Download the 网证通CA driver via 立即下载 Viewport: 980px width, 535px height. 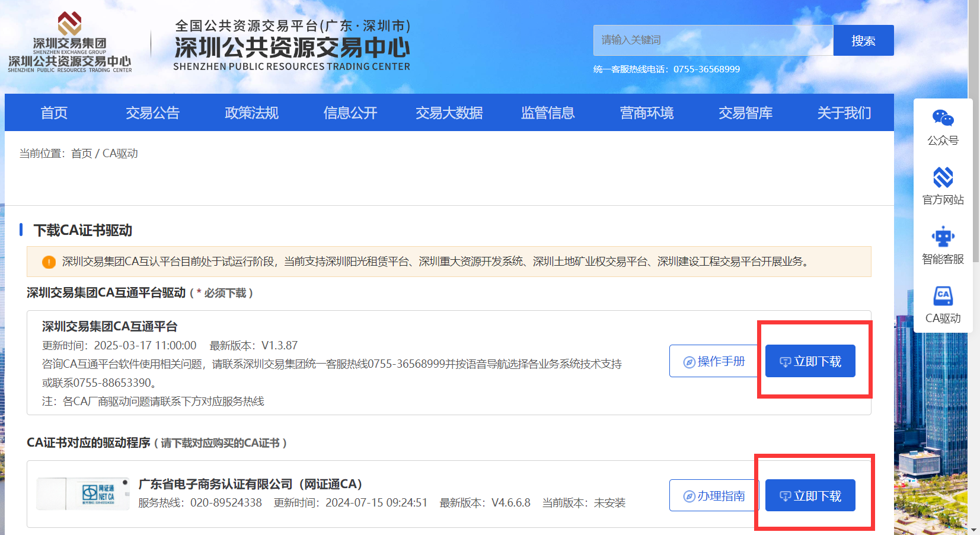tap(810, 496)
